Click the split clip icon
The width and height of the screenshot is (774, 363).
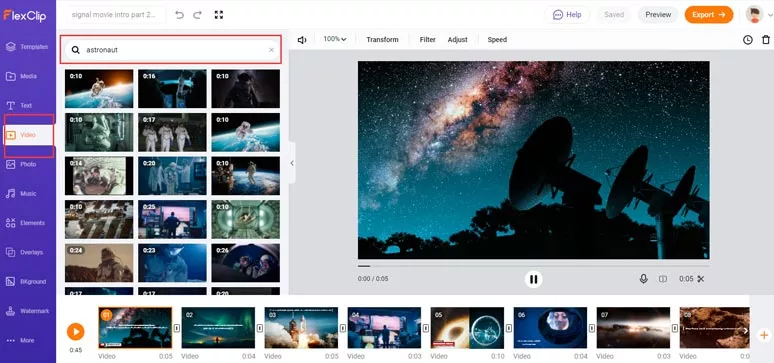pyautogui.click(x=663, y=279)
